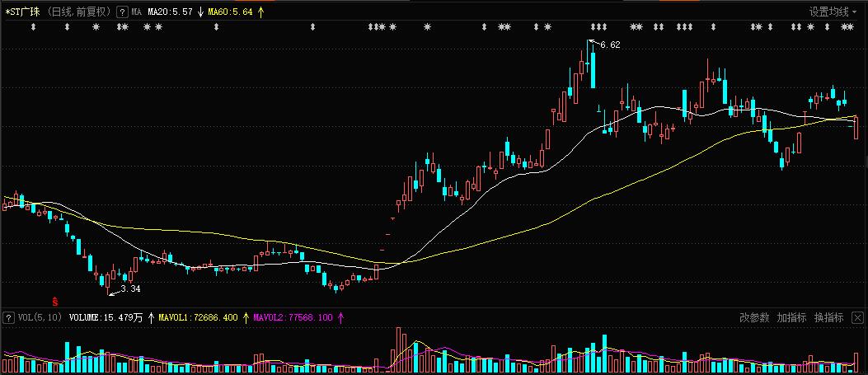Click the red marker below the 3.34 low

pyautogui.click(x=55, y=302)
